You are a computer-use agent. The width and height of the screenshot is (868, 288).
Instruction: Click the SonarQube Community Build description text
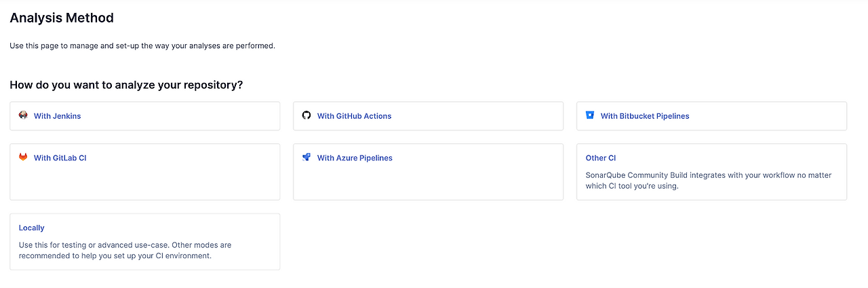tap(709, 181)
